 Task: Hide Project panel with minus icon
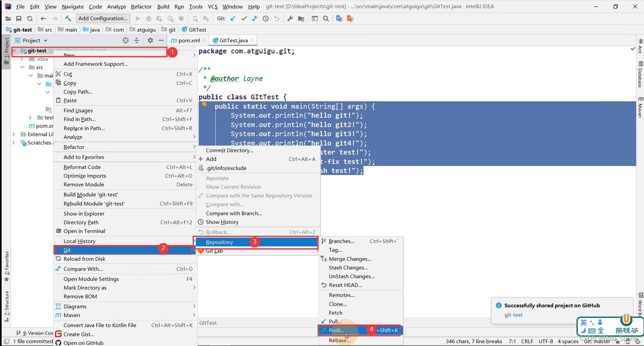point(161,40)
